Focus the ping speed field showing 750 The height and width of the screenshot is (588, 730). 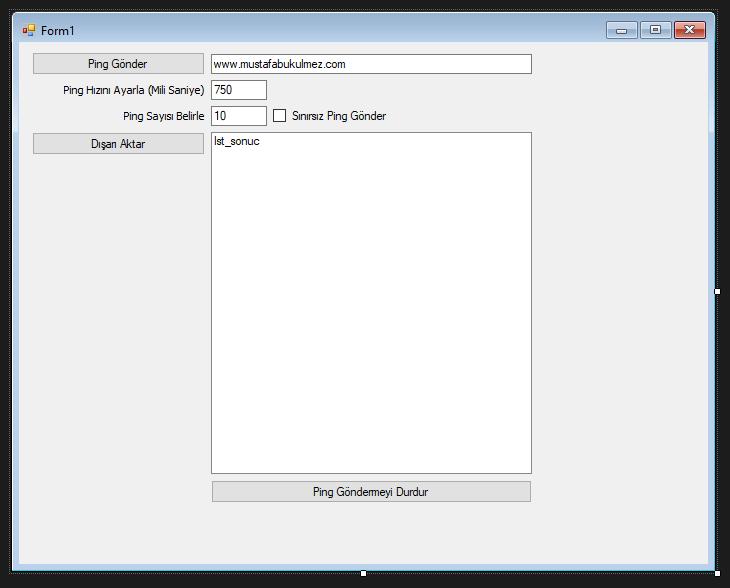coord(239,90)
